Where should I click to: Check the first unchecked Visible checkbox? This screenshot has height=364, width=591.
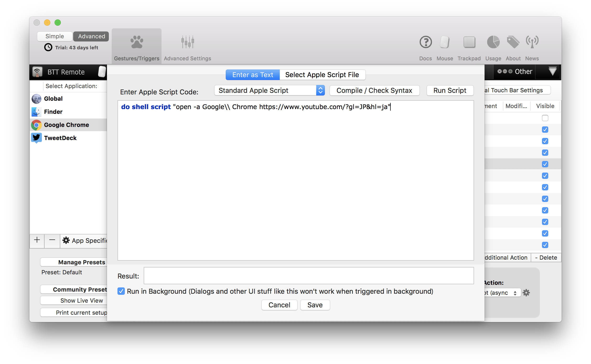point(545,118)
